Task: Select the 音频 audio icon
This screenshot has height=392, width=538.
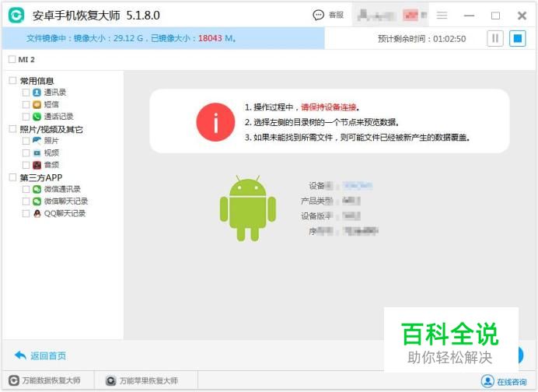Action: point(37,165)
